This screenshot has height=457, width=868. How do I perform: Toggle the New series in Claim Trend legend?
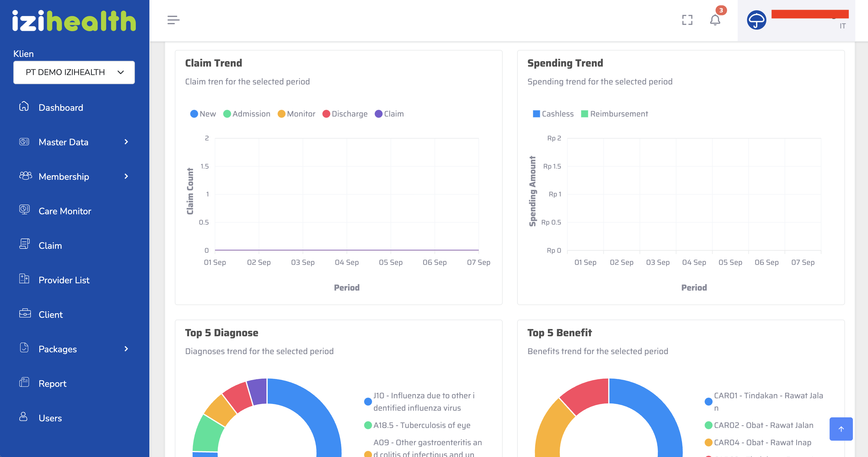coord(203,114)
